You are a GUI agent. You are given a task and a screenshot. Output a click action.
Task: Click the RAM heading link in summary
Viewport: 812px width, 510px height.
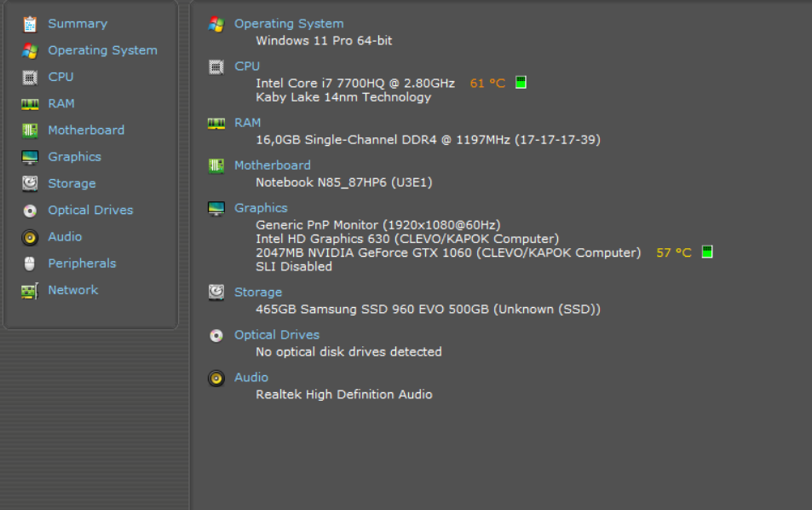click(248, 123)
